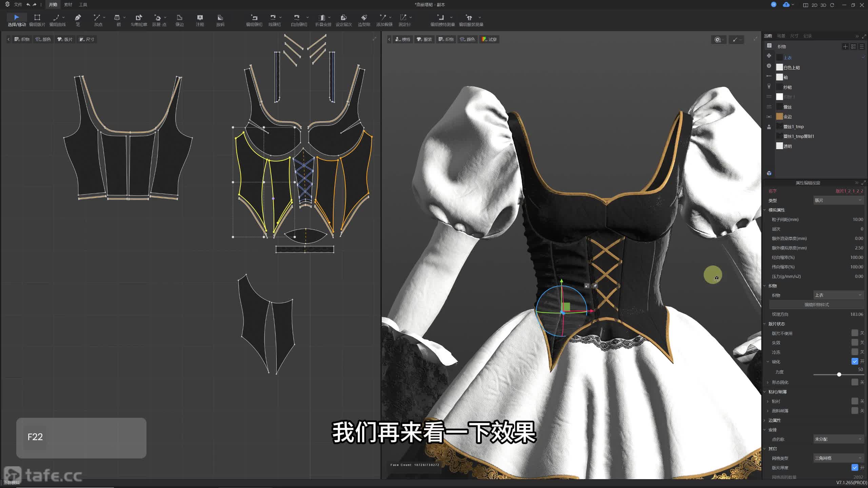Open the 工具 ribbon tab
This screenshot has height=488, width=868.
pyautogui.click(x=83, y=5)
